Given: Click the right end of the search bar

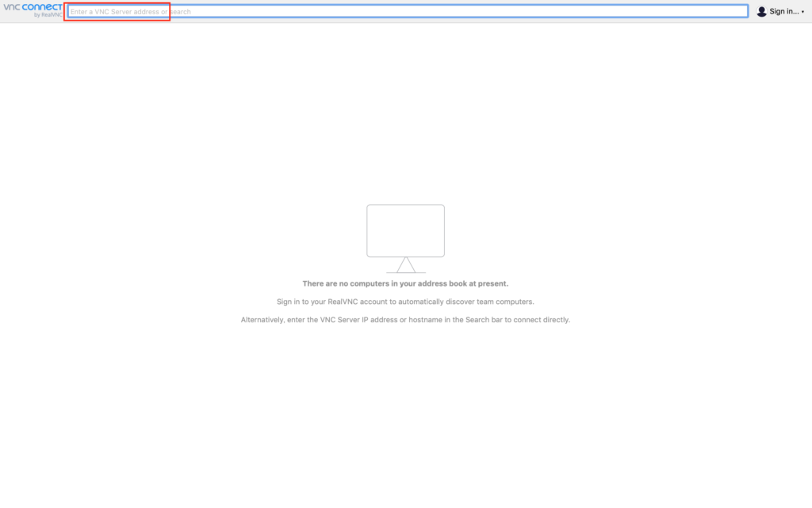Looking at the screenshot, I should click(730, 12).
